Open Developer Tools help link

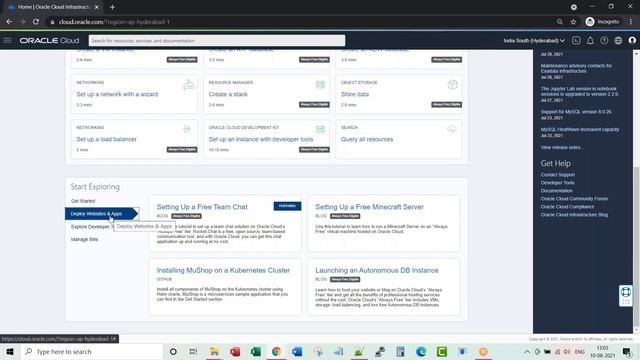coord(557,183)
